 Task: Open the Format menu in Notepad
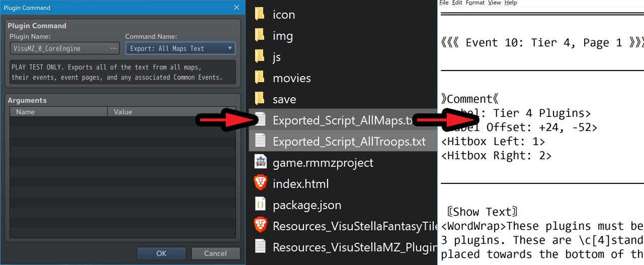tap(475, 3)
